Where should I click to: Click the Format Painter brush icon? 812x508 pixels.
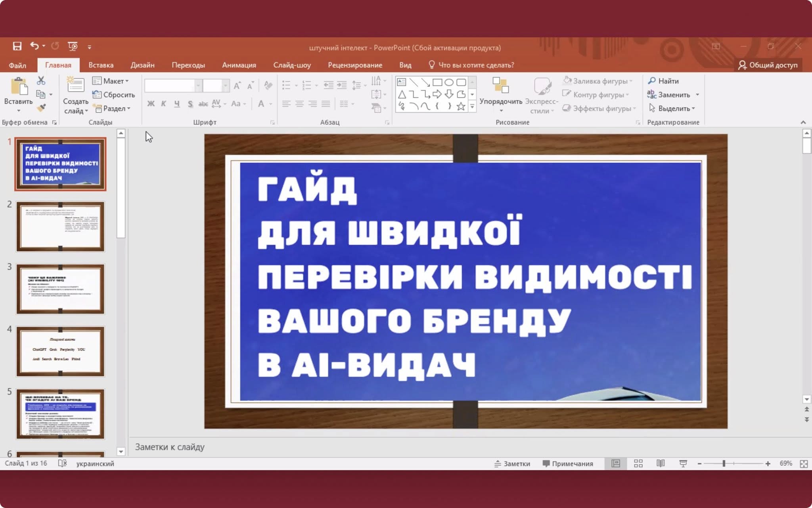(41, 108)
